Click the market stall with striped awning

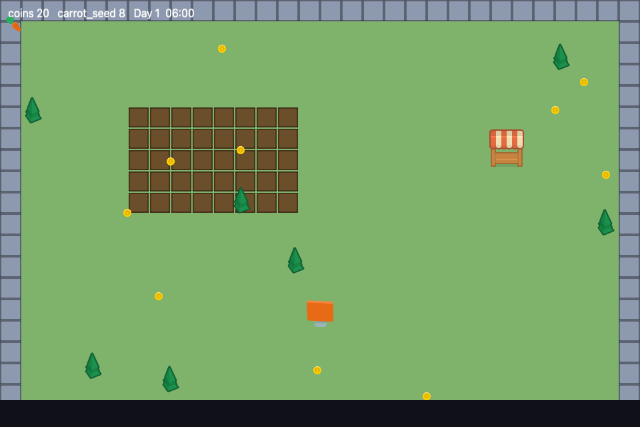(x=507, y=148)
